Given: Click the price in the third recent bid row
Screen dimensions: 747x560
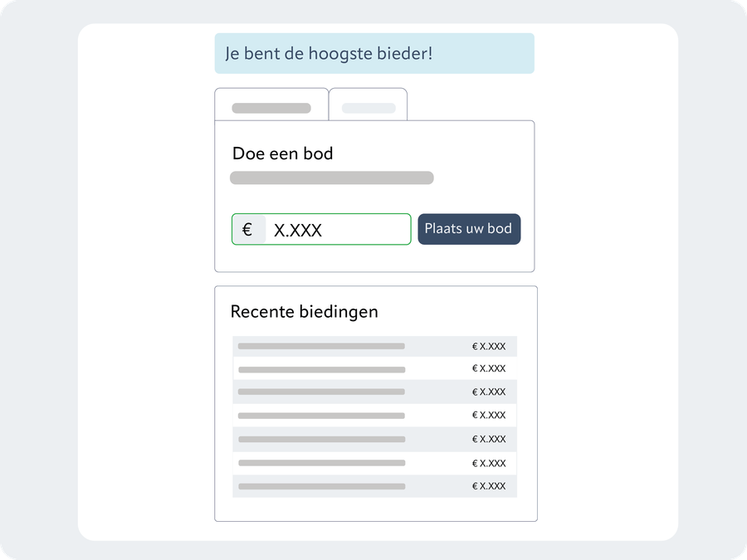Looking at the screenshot, I should coord(489,392).
